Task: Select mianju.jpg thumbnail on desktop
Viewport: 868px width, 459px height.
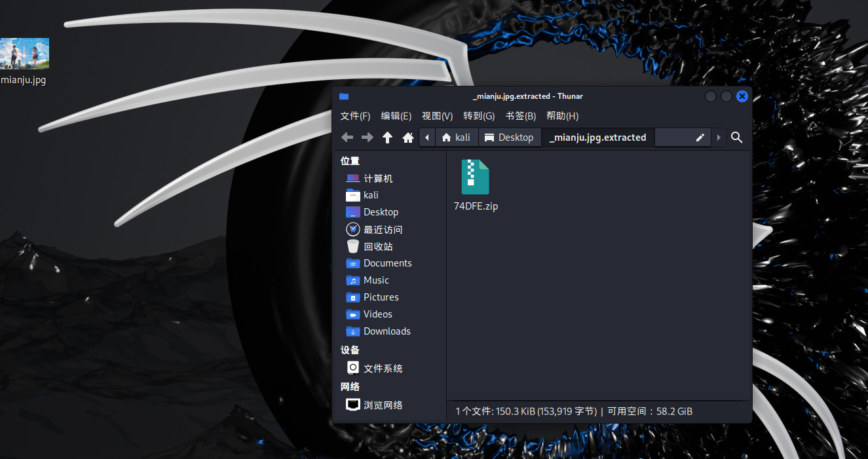Action: [24, 53]
